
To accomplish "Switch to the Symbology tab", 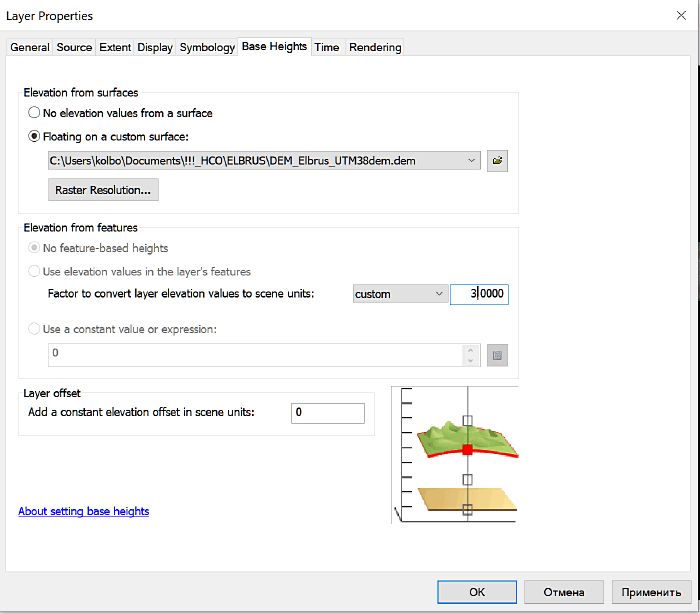I will pyautogui.click(x=207, y=47).
